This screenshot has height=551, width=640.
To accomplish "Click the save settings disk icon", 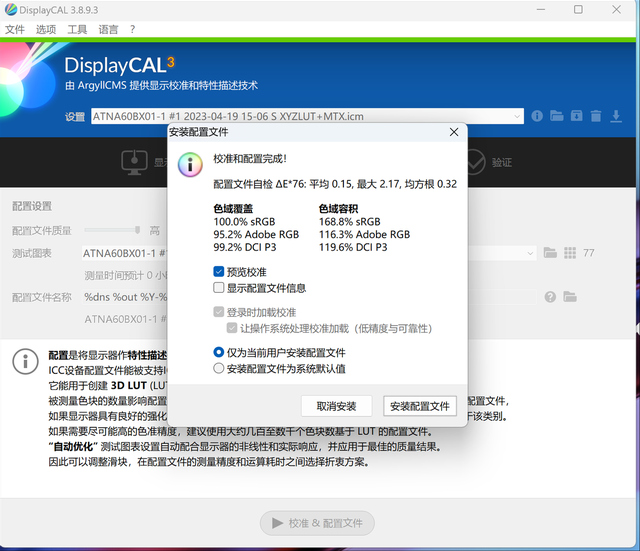I will click(576, 116).
